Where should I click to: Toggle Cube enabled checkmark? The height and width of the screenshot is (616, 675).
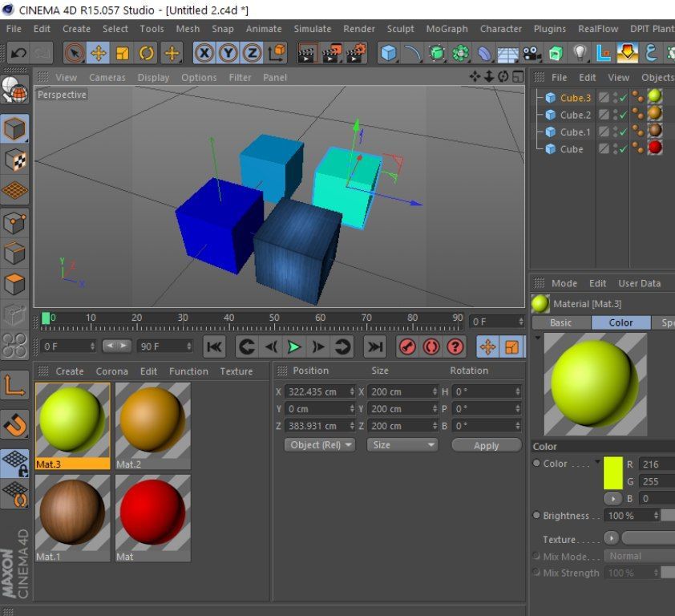[x=624, y=149]
